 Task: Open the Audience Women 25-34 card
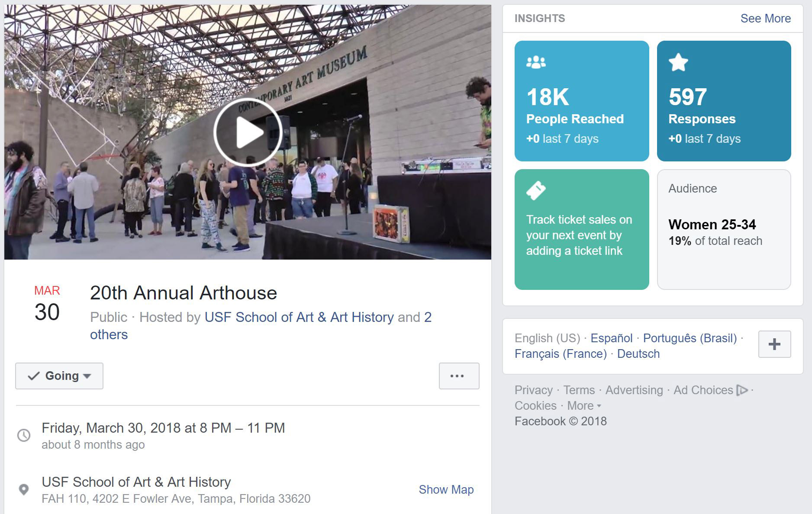point(724,229)
